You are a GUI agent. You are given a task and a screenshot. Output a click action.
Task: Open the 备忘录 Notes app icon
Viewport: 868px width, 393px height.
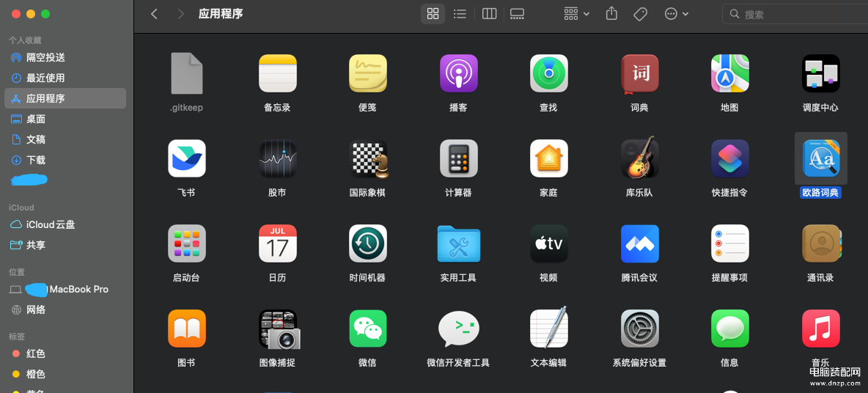click(277, 73)
